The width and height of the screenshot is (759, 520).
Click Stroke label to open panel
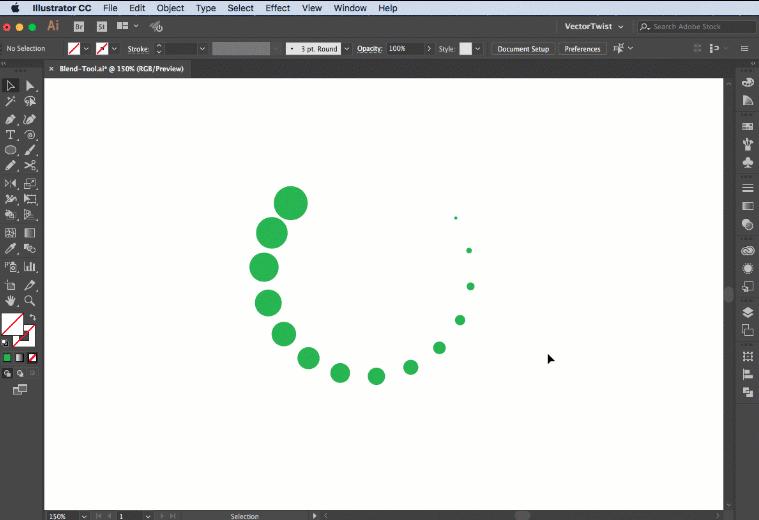137,49
